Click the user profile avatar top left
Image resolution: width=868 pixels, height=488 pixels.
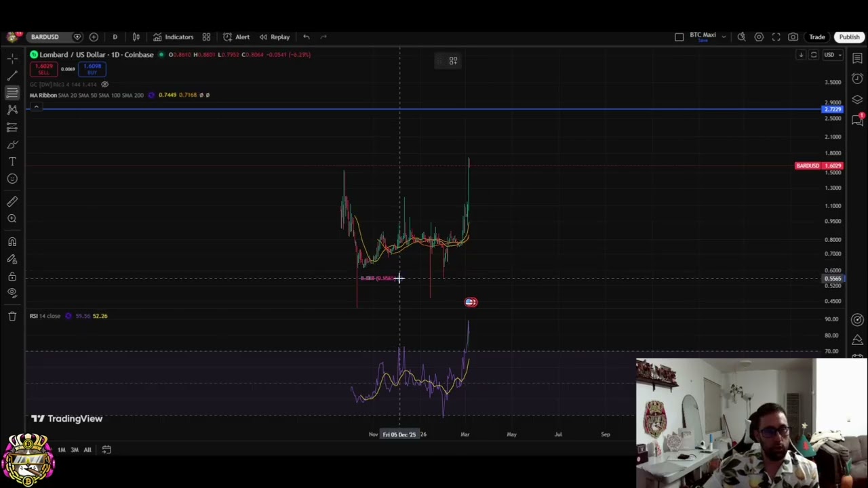tap(13, 37)
